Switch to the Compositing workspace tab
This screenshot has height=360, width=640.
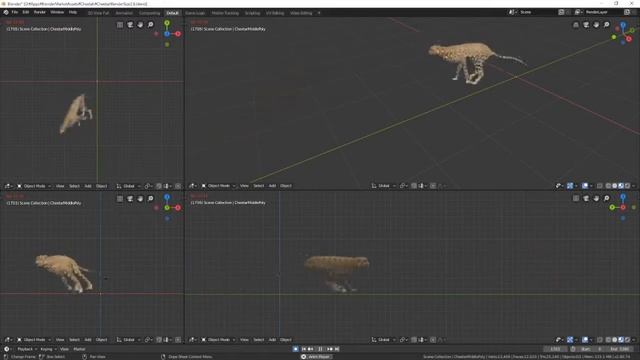point(149,13)
